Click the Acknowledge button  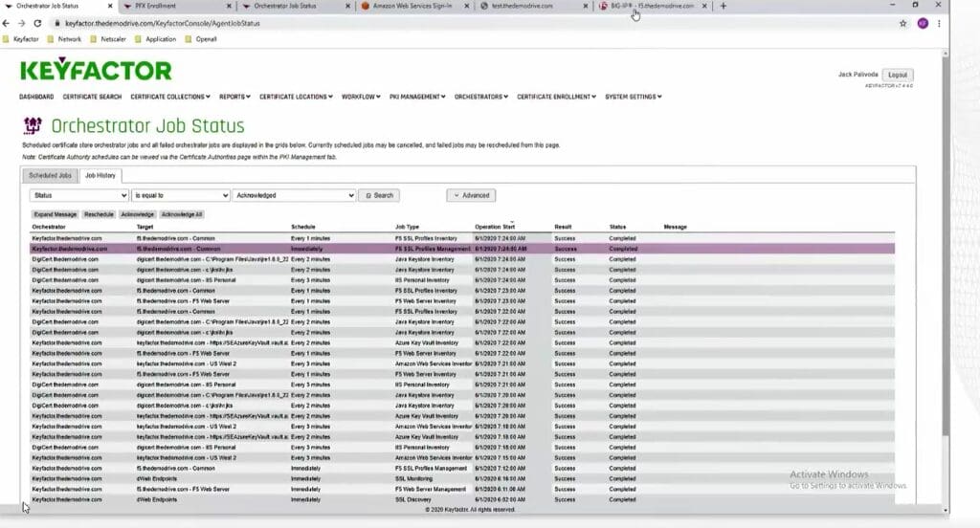(x=138, y=214)
